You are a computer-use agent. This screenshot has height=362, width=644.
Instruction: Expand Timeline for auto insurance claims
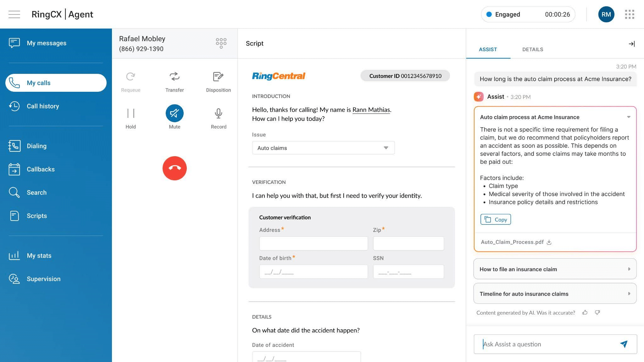[555, 293]
